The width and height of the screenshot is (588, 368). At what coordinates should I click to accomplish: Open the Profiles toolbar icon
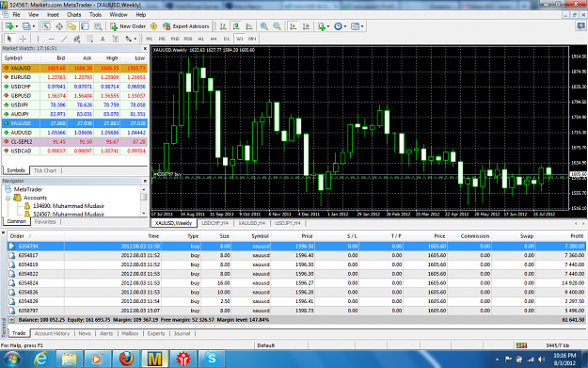(x=26, y=26)
